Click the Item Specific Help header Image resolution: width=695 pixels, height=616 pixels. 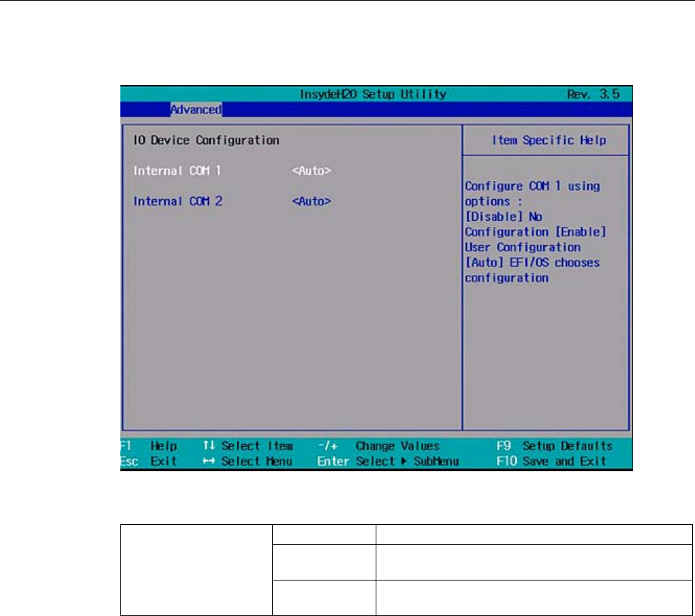tap(549, 140)
